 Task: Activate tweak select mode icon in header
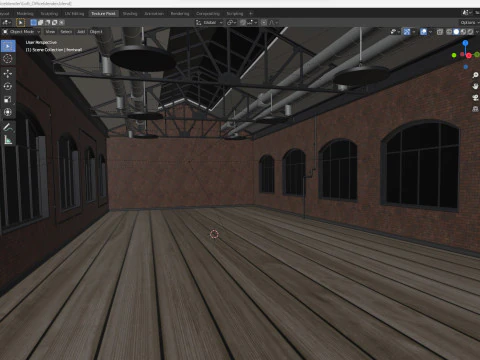pos(20,22)
